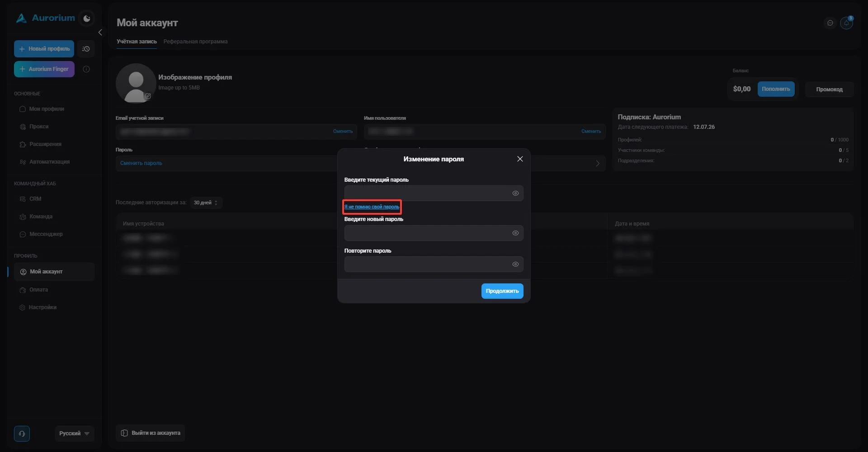868x452 pixels.
Task: Open Настройки in sidebar
Action: (x=38, y=307)
